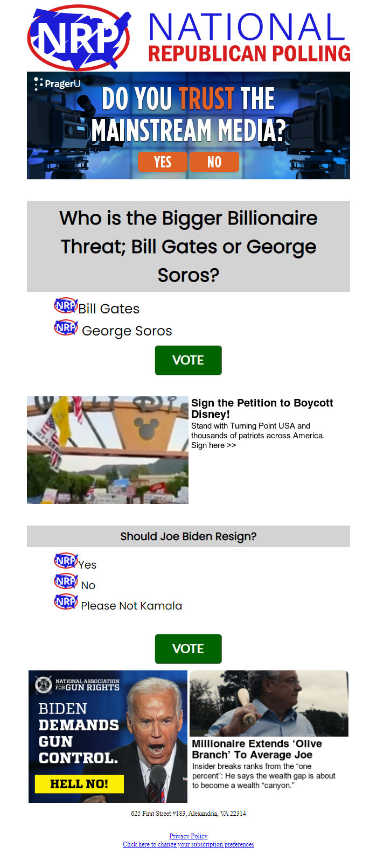Select the Please Not Kamala option
This screenshot has height=868, width=377.
pyautogui.click(x=66, y=602)
